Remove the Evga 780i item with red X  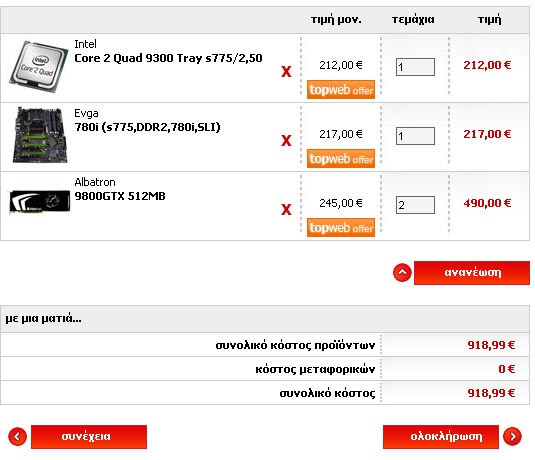[x=286, y=141]
